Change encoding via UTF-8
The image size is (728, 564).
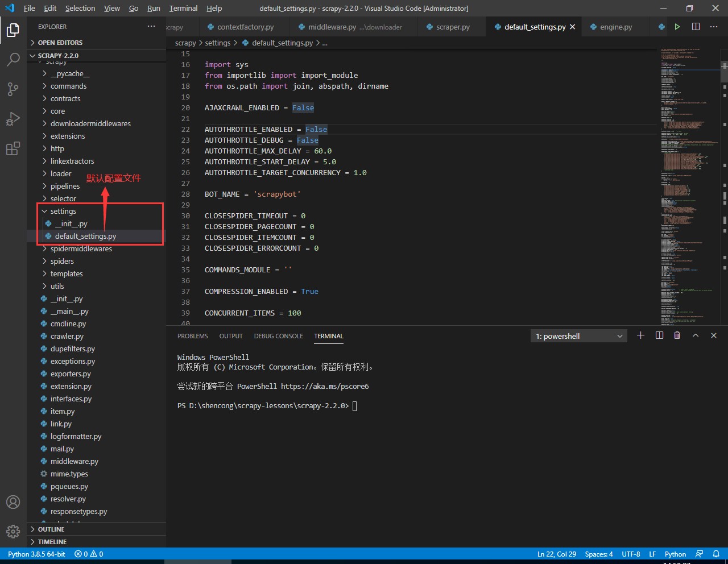click(x=631, y=554)
